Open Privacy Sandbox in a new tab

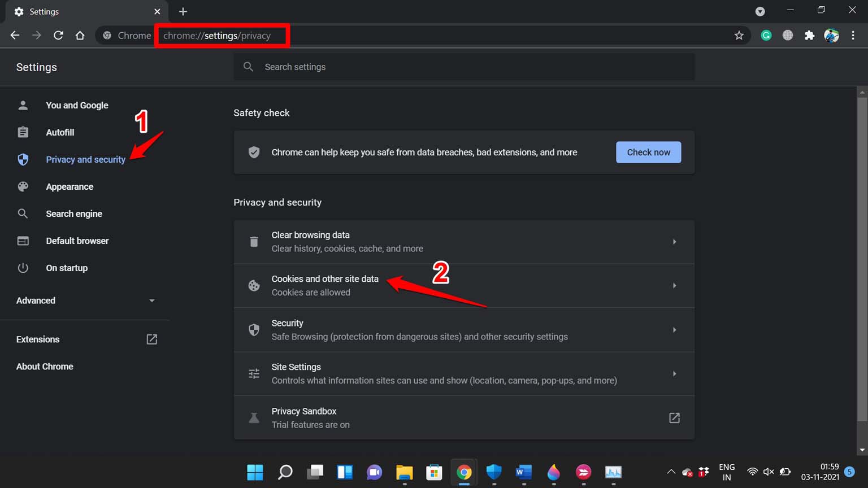(674, 417)
